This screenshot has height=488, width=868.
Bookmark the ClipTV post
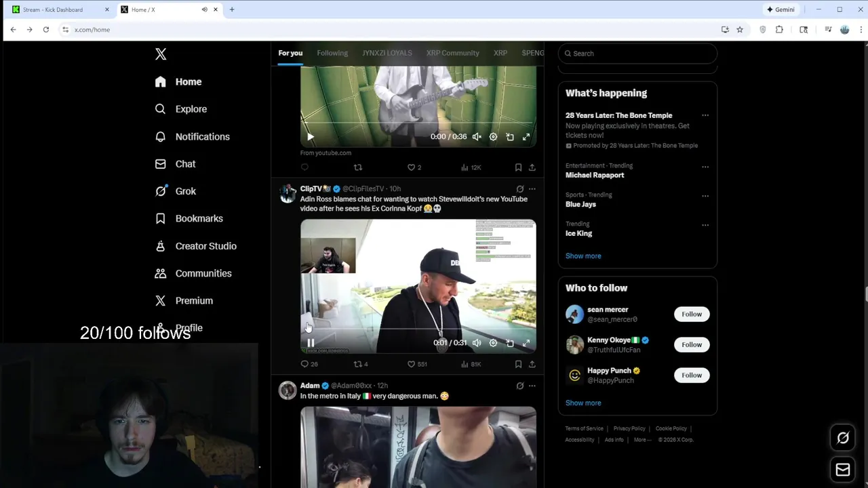[x=518, y=364]
